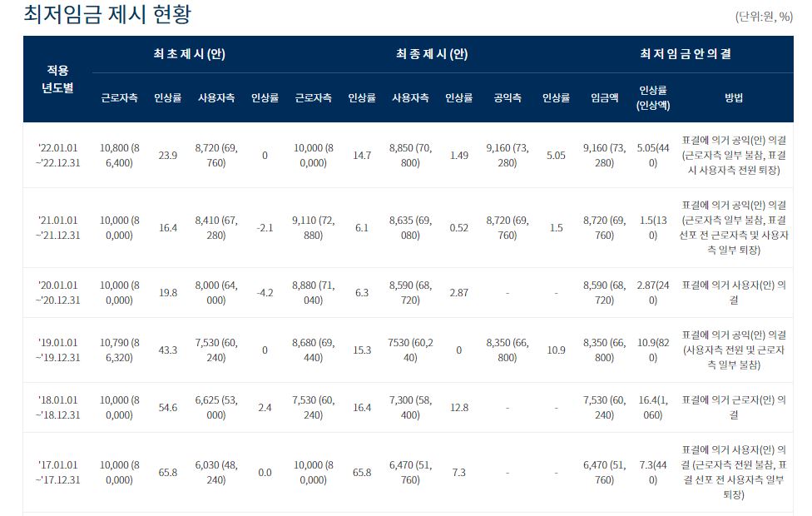Click the 10.9(820) decision rate cell
Viewport: 812px width, 516px height.
653,350
